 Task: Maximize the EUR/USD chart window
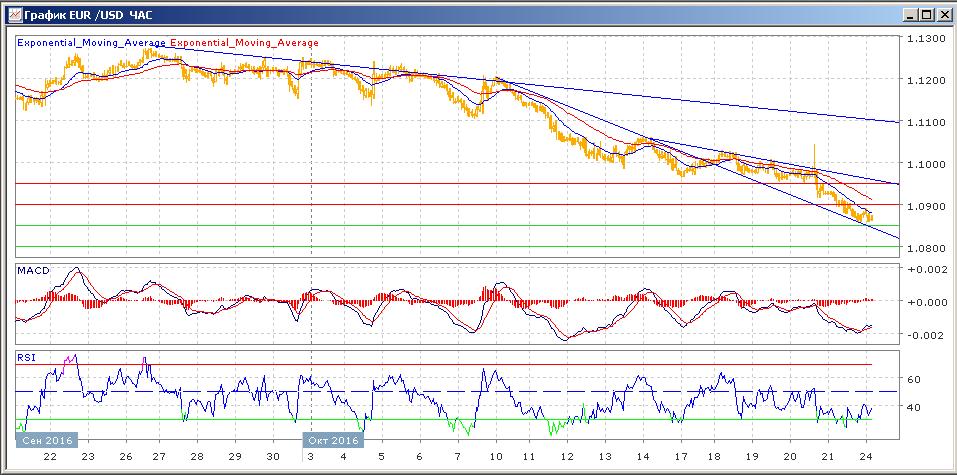pos(927,15)
